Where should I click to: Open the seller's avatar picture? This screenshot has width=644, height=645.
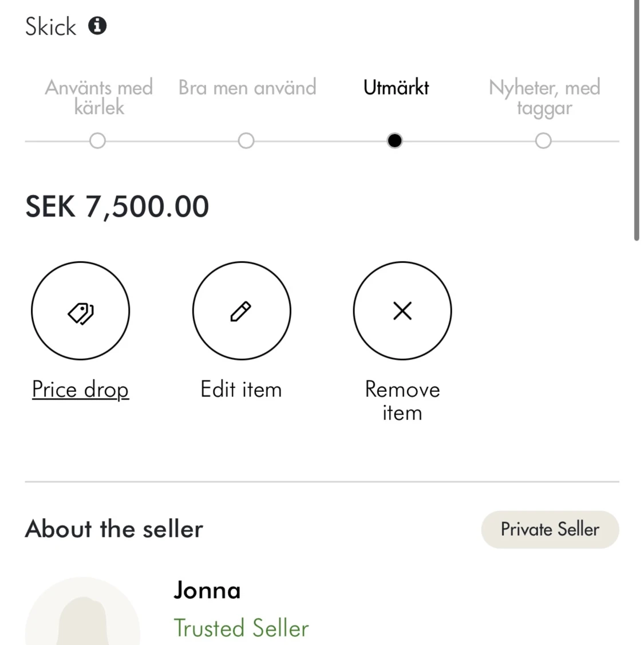(x=82, y=616)
